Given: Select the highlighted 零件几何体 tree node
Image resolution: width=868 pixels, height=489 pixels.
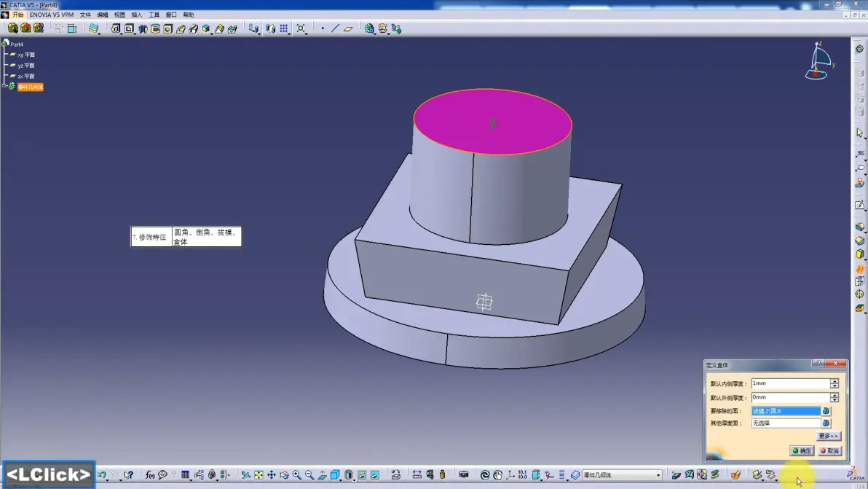Looking at the screenshot, I should 31,87.
